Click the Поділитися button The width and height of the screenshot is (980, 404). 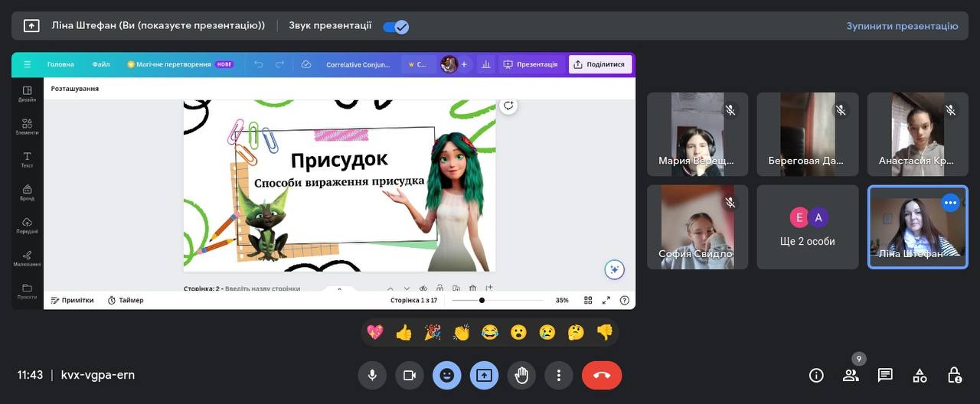(x=599, y=64)
